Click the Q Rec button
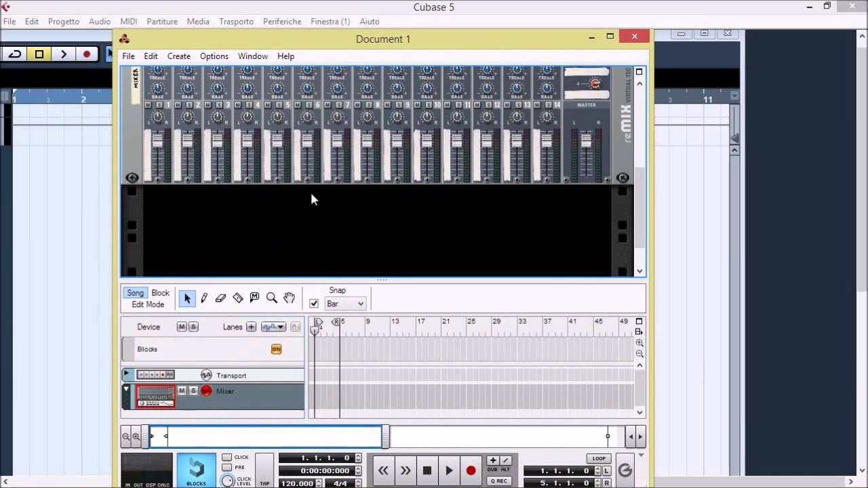Viewport: 868px width, 488px height. pos(498,481)
